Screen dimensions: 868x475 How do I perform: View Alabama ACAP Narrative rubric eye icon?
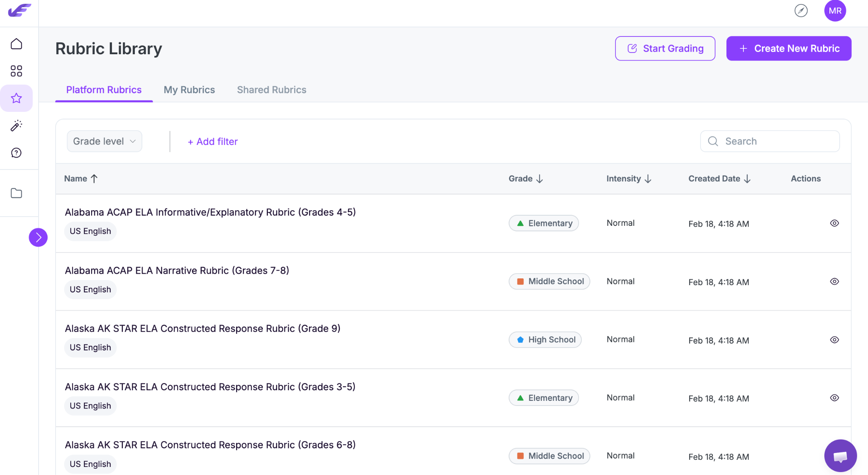tap(834, 281)
